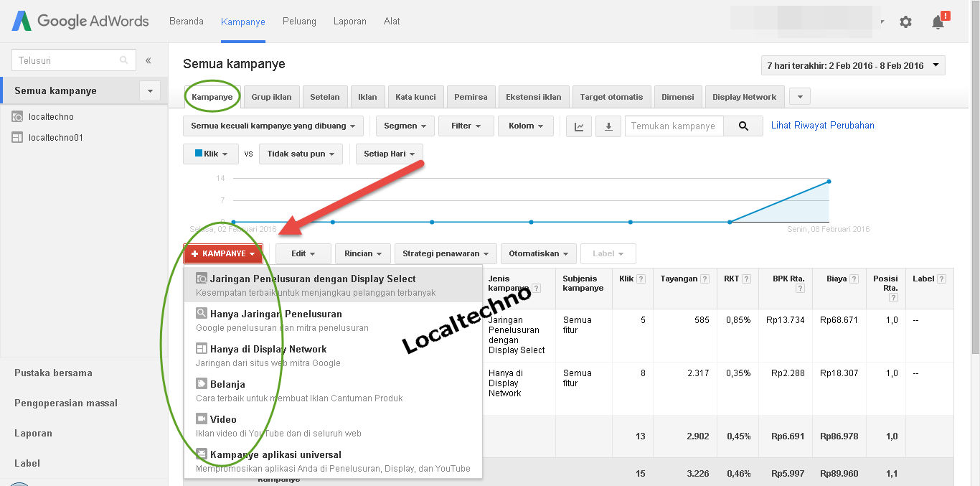Image resolution: width=980 pixels, height=486 pixels.
Task: Open Lihat Riwayat Perubahan link
Action: click(823, 126)
